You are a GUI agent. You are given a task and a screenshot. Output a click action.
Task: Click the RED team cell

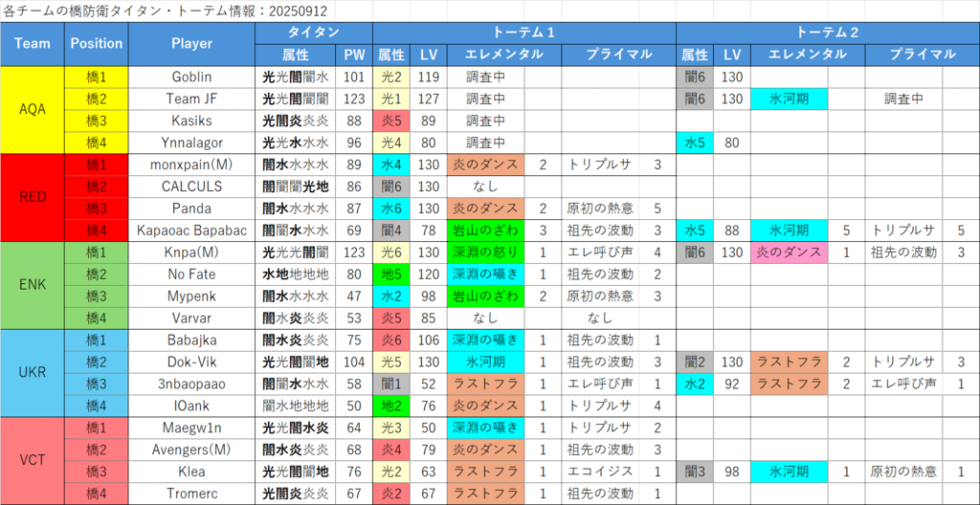[33, 197]
